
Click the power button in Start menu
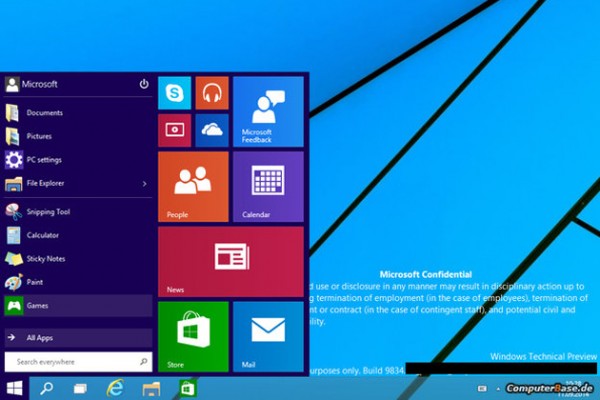[144, 84]
